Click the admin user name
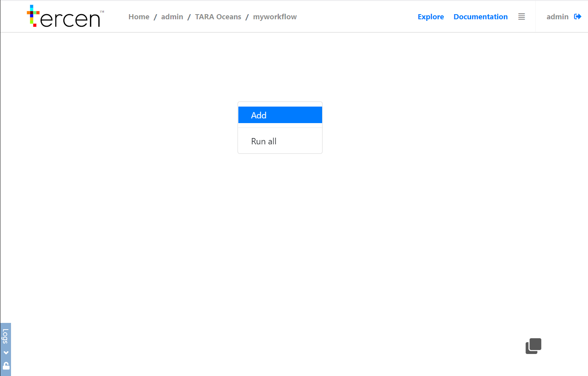 click(557, 17)
